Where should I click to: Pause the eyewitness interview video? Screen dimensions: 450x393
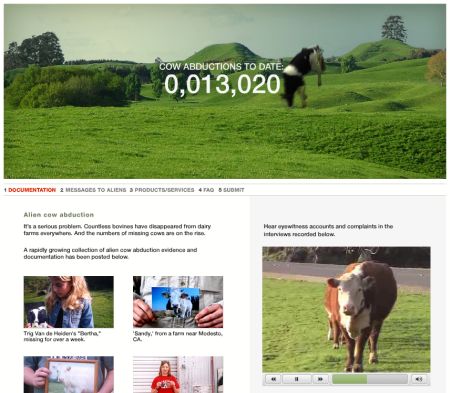click(x=297, y=379)
